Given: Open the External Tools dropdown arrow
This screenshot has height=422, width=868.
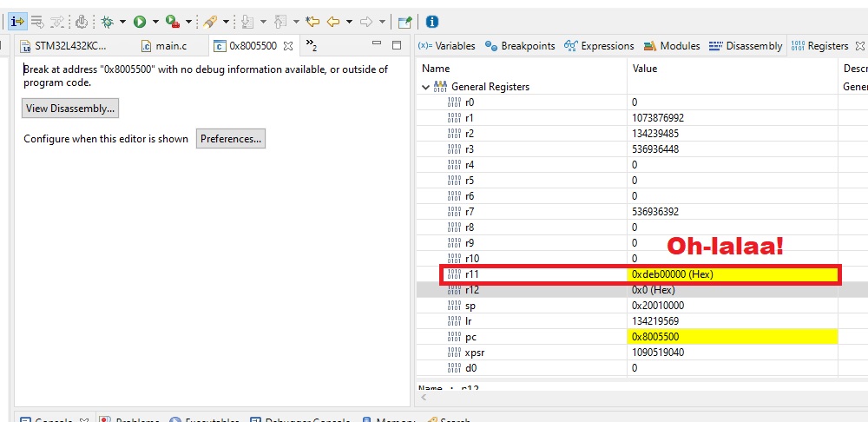Looking at the screenshot, I should click(x=188, y=23).
